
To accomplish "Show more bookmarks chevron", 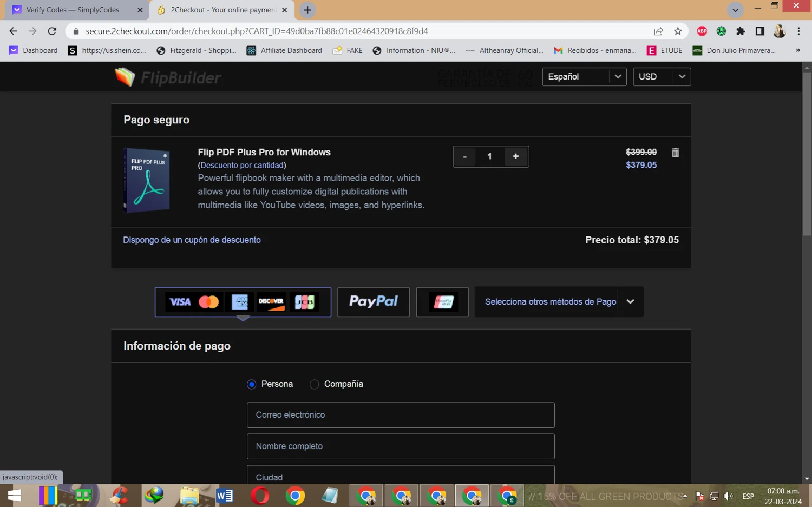I will (x=797, y=50).
